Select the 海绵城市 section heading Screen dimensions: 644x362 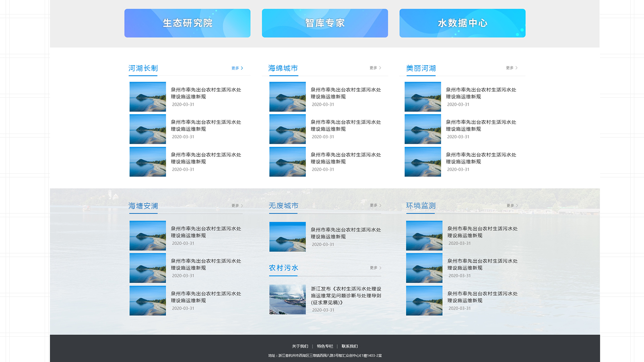click(283, 68)
